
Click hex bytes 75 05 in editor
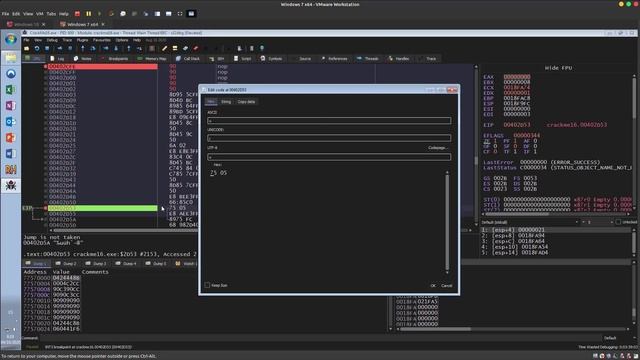218,173
